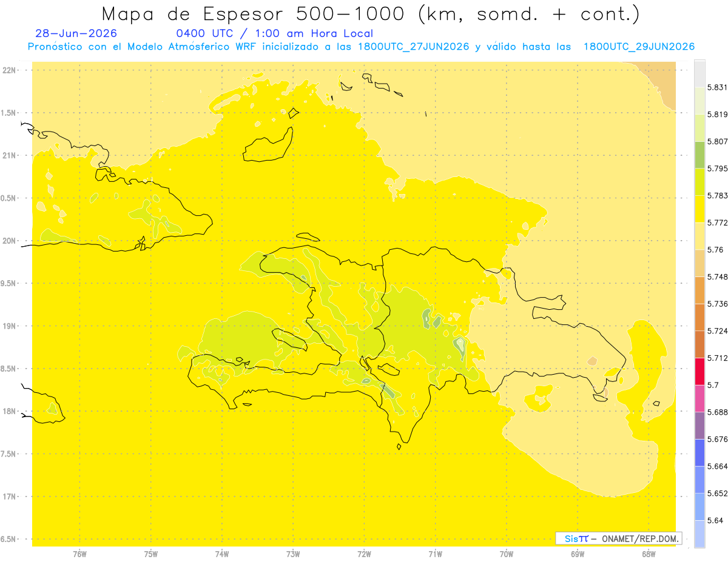Click the latitude tick label 9.5N
Viewport: 728px width, 562px height.
[9, 284]
